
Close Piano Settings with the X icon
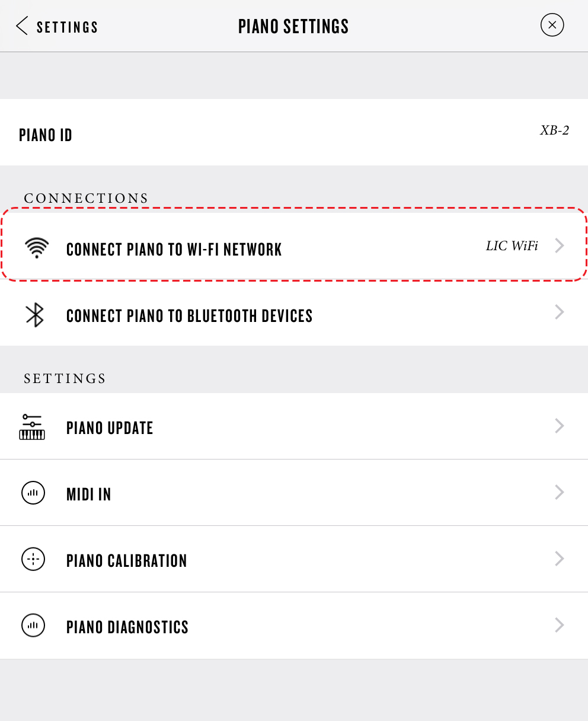coord(552,25)
